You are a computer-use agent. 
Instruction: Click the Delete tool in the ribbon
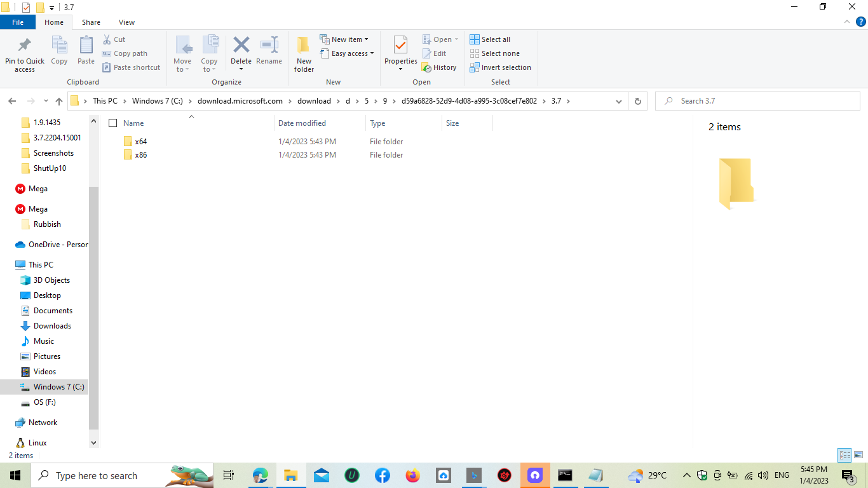(241, 53)
